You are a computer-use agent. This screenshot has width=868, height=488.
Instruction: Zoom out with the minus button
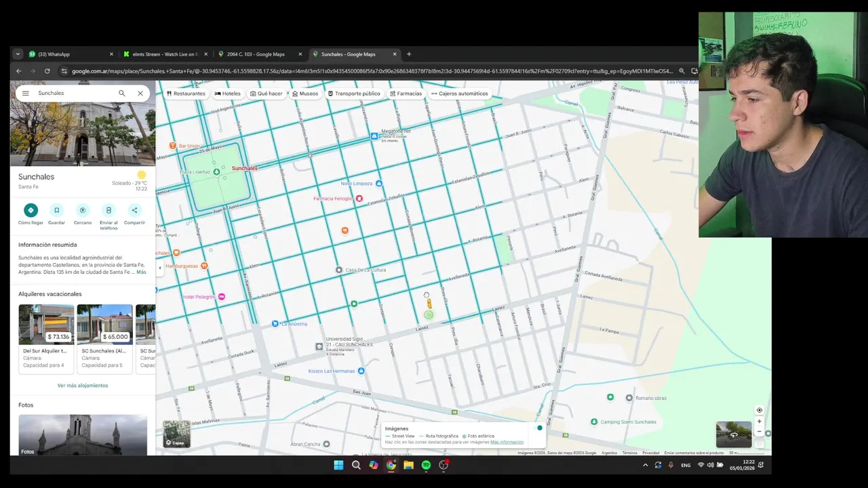[x=759, y=431]
